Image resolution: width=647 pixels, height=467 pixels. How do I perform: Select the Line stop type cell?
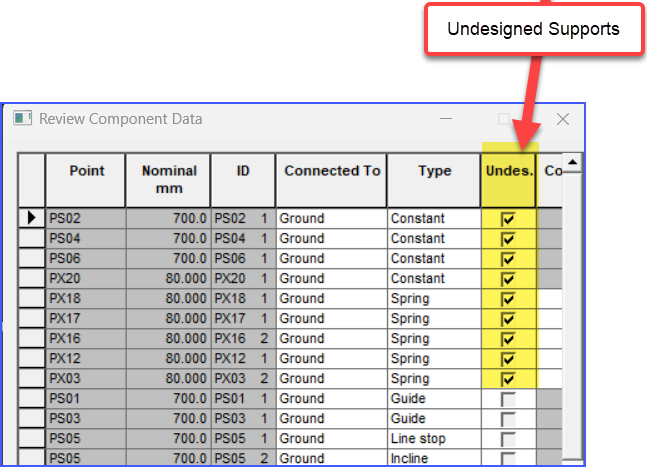click(434, 438)
